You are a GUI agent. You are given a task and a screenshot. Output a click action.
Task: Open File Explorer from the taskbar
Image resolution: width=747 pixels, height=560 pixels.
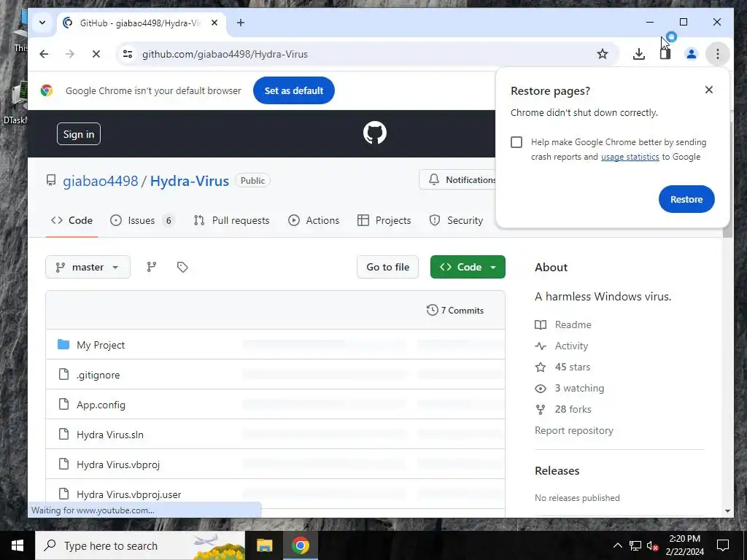(264, 545)
